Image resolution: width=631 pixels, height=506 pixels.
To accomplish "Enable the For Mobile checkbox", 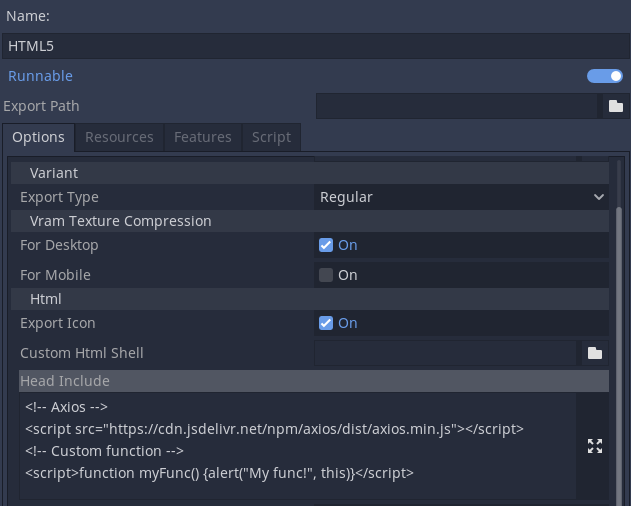I will click(x=326, y=275).
